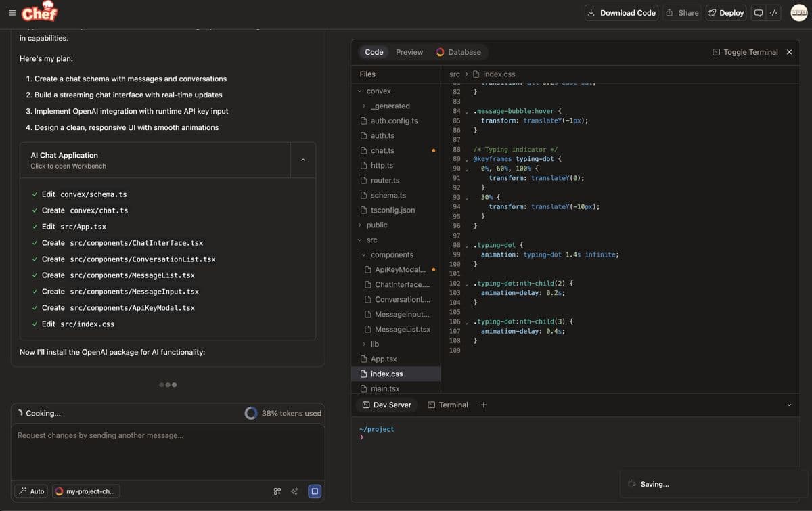The height and width of the screenshot is (511, 812).
Task: Click the Download Code button
Action: pyautogui.click(x=621, y=13)
